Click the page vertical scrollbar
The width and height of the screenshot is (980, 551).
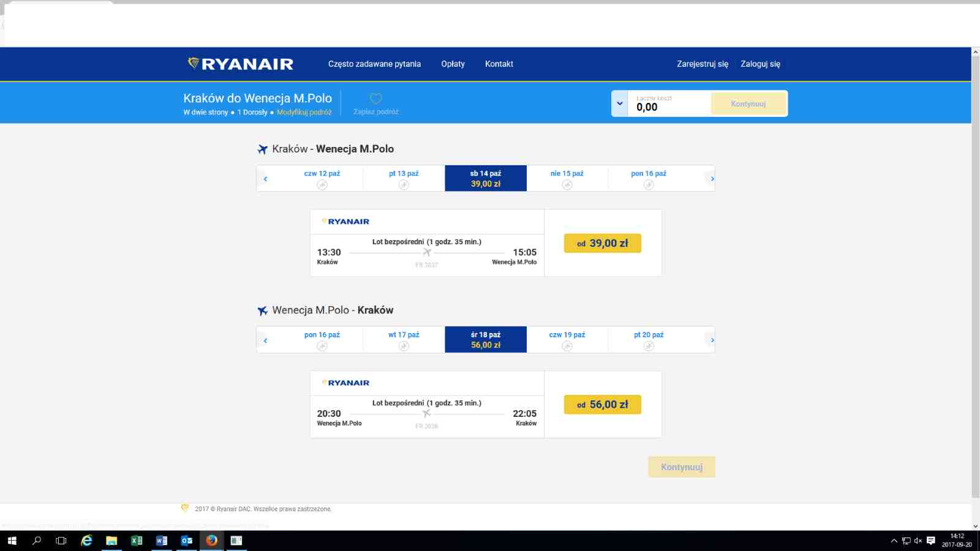[976, 275]
